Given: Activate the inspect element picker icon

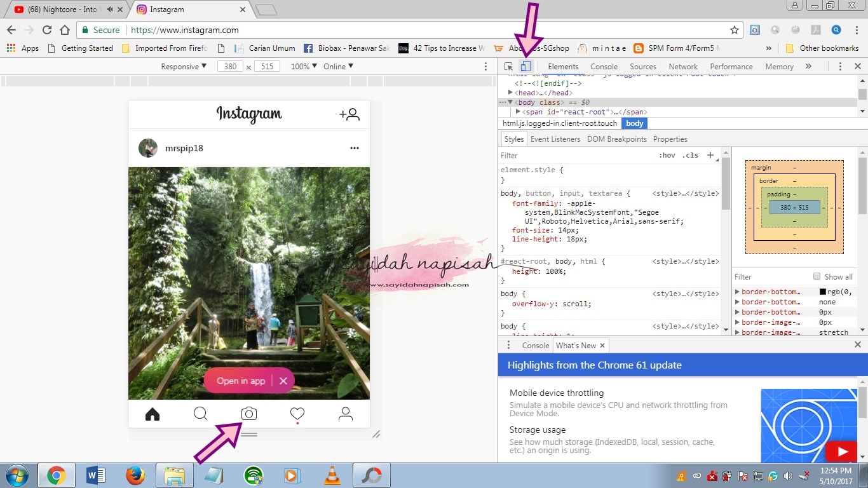Looking at the screenshot, I should [508, 66].
